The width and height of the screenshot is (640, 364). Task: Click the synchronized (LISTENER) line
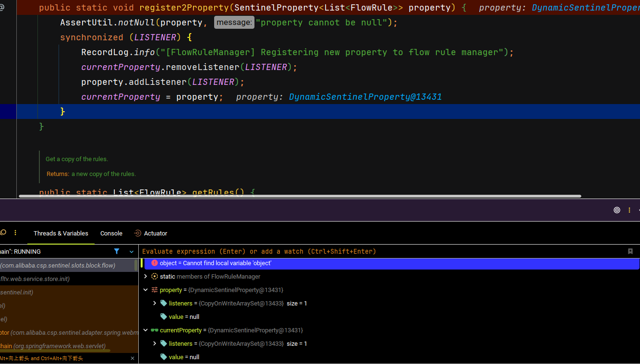click(x=126, y=37)
